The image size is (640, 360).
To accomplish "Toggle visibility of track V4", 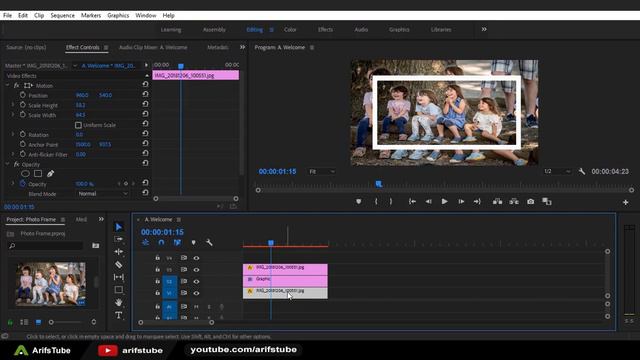I will coord(196,258).
